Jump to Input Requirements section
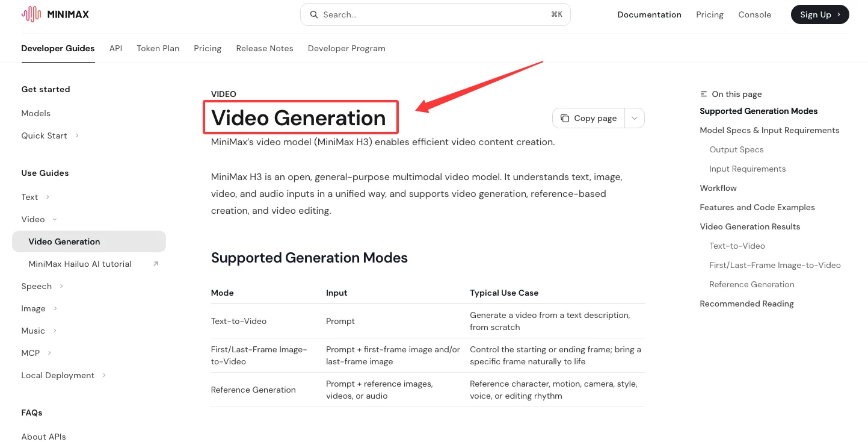This screenshot has height=442, width=868. 748,169
